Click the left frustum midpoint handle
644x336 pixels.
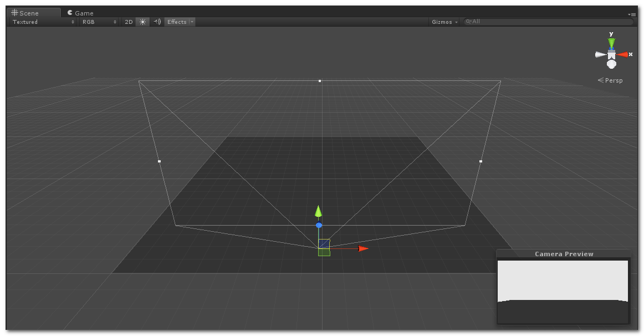point(160,161)
